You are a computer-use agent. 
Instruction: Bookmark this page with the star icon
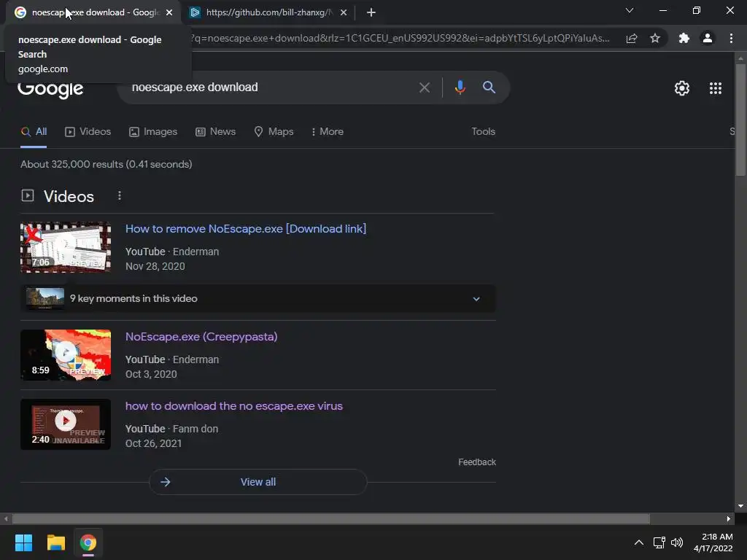click(x=655, y=38)
